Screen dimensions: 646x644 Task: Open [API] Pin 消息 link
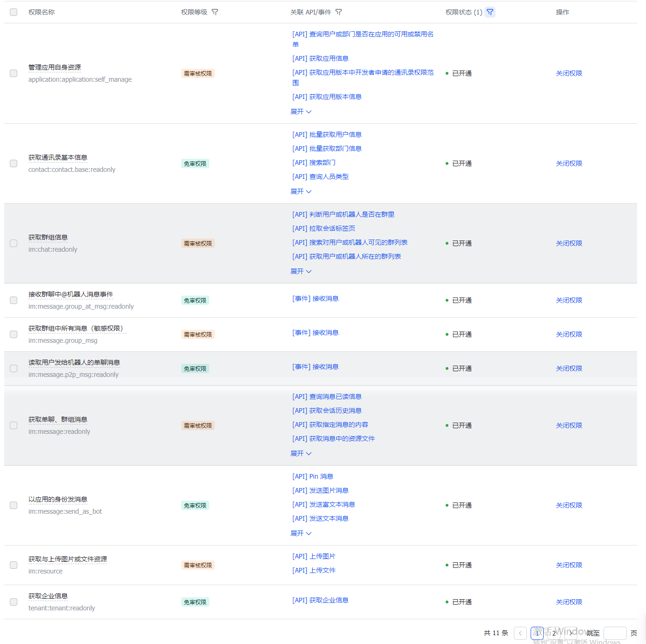pyautogui.click(x=312, y=476)
